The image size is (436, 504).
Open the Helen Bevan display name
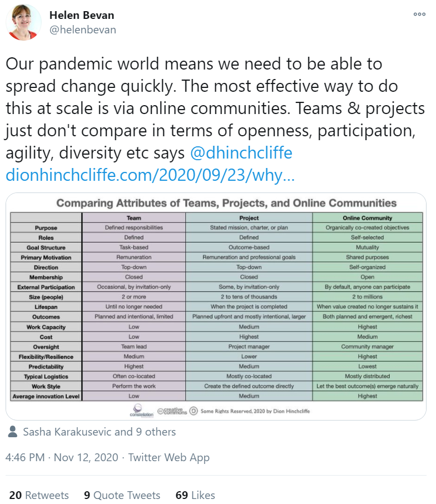coord(82,15)
